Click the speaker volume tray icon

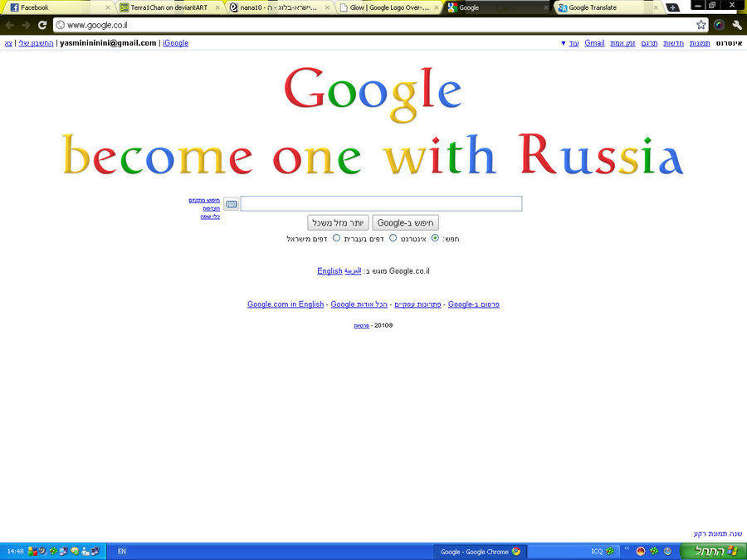click(x=43, y=552)
